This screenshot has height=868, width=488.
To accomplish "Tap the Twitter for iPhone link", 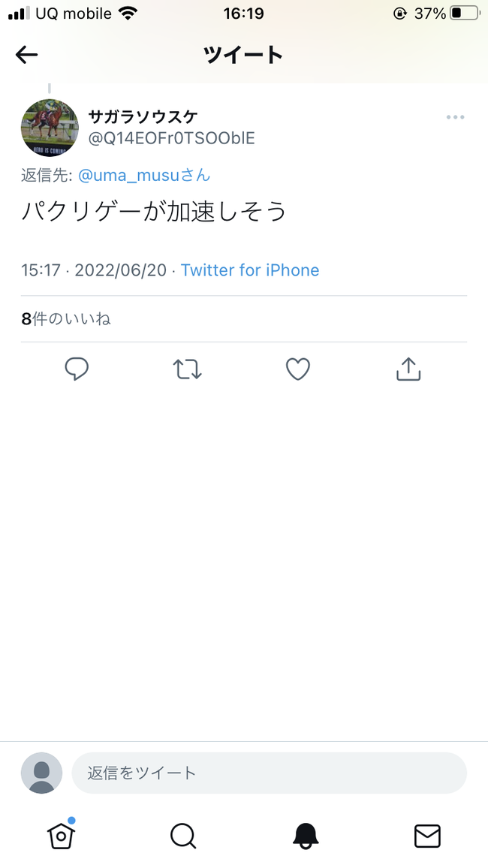I will click(250, 270).
